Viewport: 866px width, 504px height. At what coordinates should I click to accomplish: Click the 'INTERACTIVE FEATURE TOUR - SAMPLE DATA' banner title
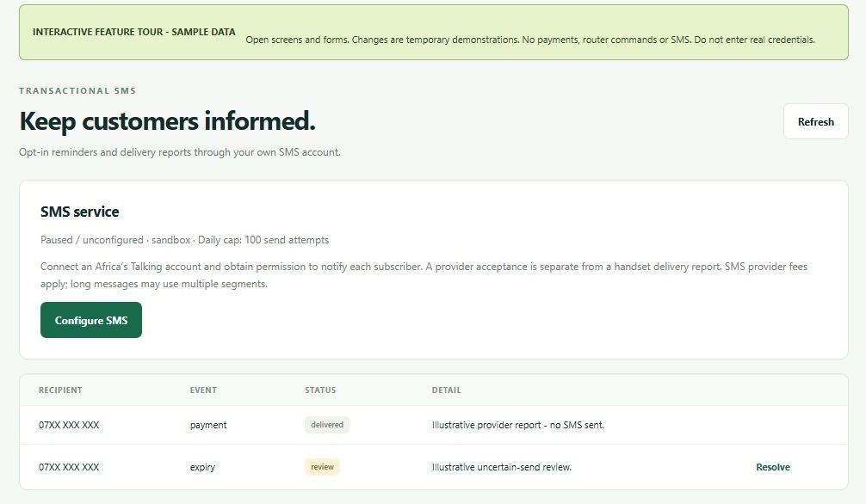click(134, 32)
